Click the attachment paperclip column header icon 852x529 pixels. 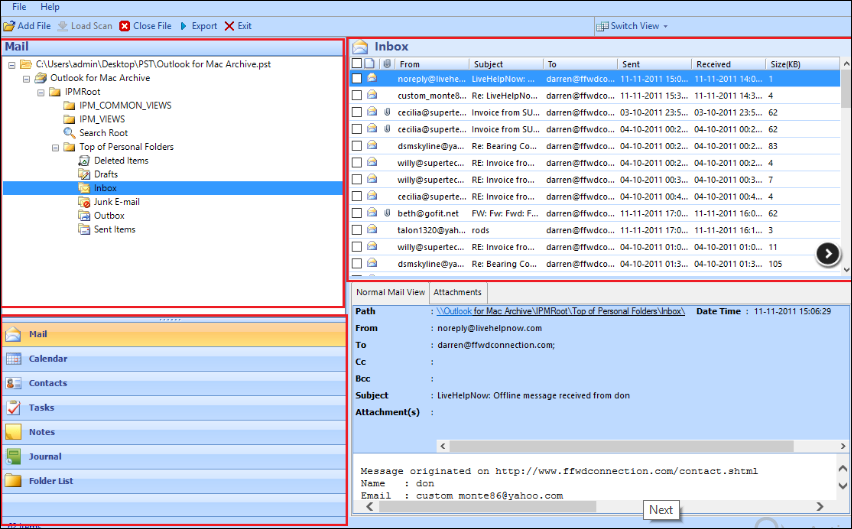(x=387, y=64)
